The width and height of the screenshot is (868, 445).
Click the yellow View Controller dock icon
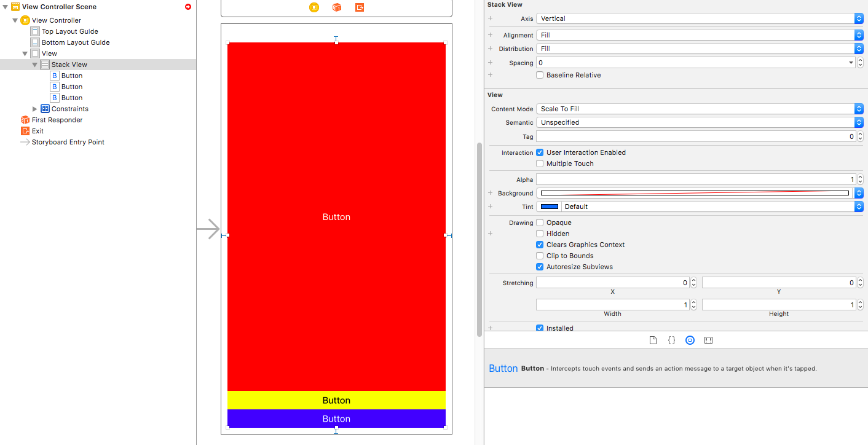[x=314, y=7]
